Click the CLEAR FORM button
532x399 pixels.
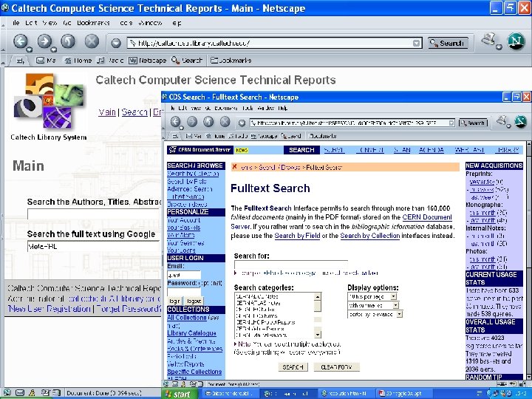pyautogui.click(x=336, y=366)
